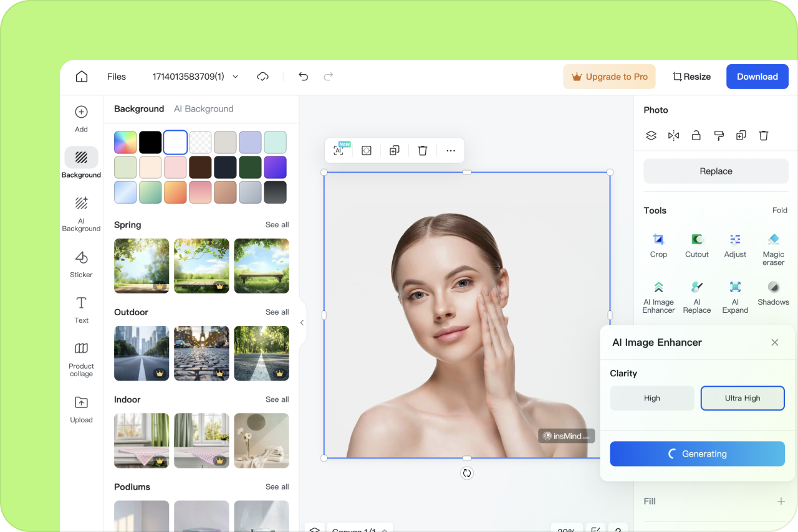Screen dimensions: 798x532
Task: Choose High clarity option
Action: pos(652,398)
